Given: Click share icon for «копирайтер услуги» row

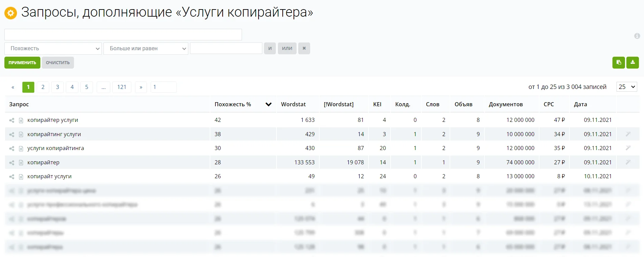Looking at the screenshot, I should [x=12, y=120].
